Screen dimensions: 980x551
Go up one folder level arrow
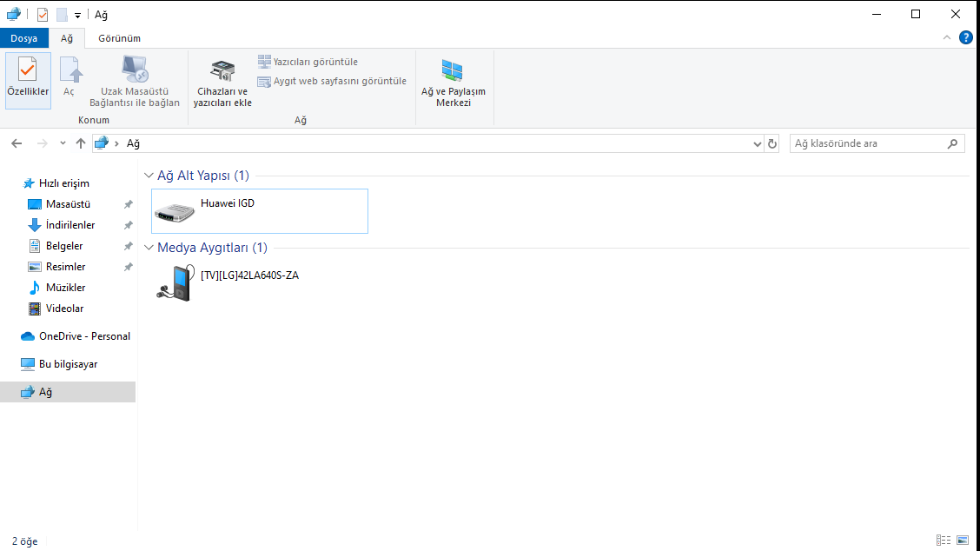[x=81, y=143]
